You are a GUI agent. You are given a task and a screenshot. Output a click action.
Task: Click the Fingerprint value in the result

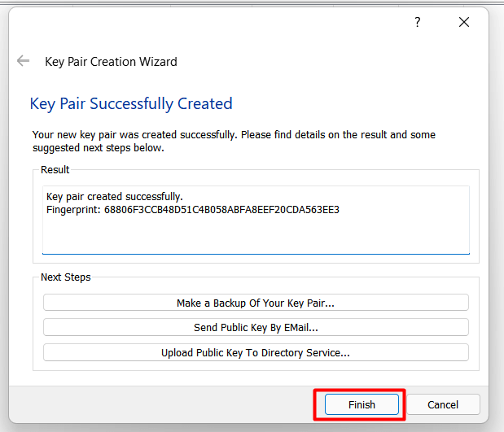[221, 210]
